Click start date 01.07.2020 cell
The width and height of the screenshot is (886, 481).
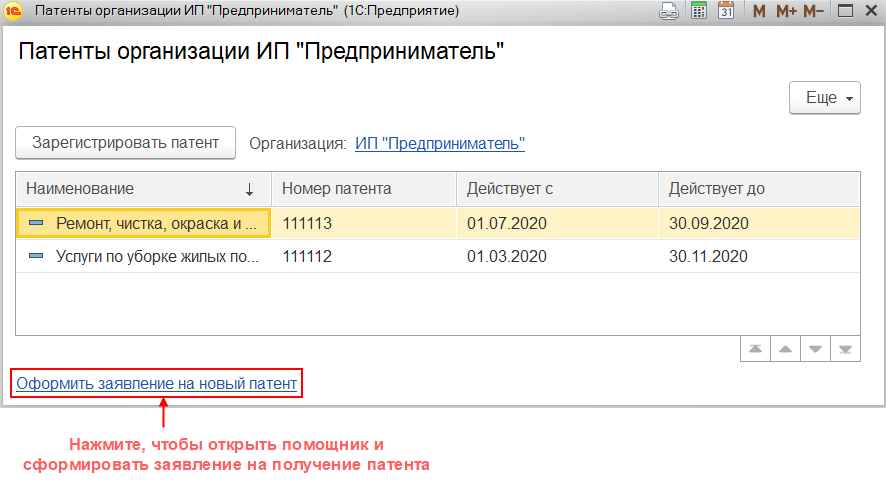coord(557,223)
